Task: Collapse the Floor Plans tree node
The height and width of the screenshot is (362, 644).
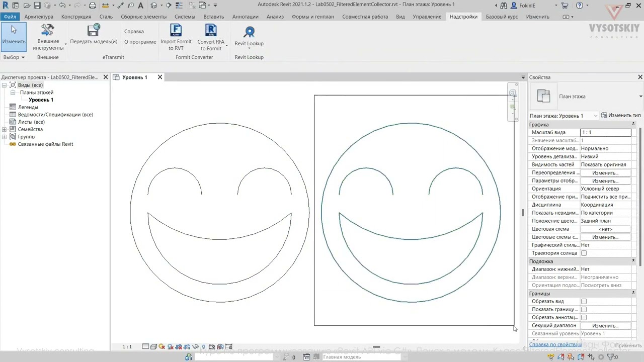Action: coord(13,93)
